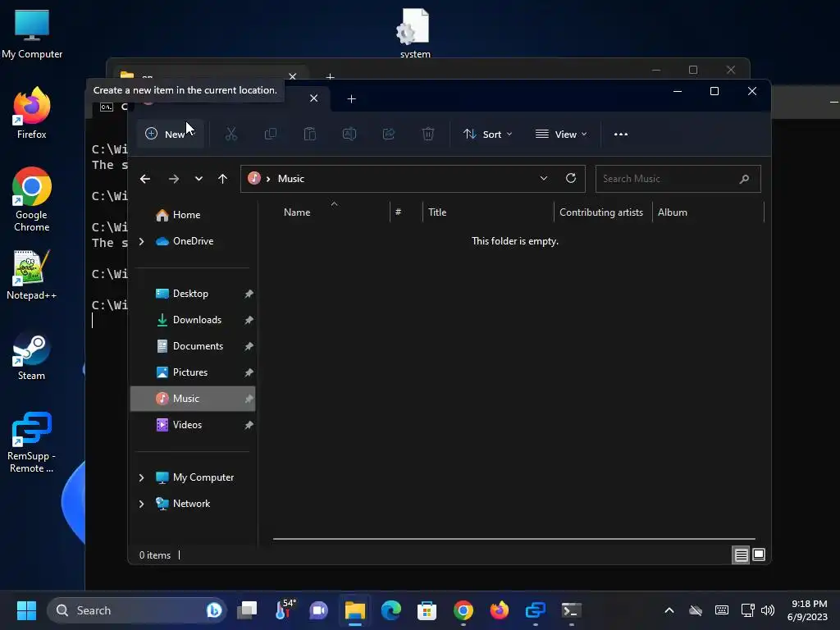
Task: Open Notepad++ desktop shortcut
Action: tap(32, 275)
